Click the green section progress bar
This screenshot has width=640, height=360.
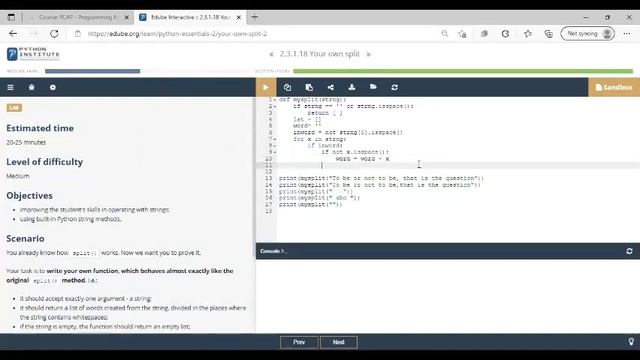pyautogui.click(x=463, y=71)
